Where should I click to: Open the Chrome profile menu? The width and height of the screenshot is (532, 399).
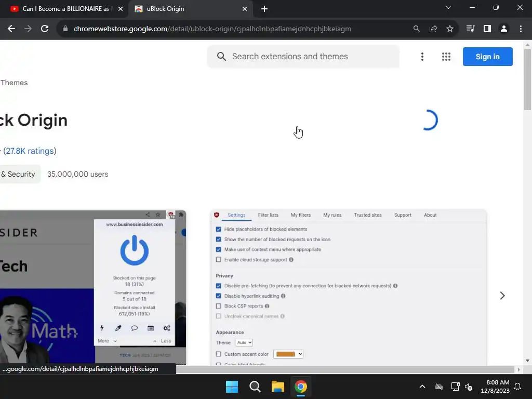(x=504, y=29)
